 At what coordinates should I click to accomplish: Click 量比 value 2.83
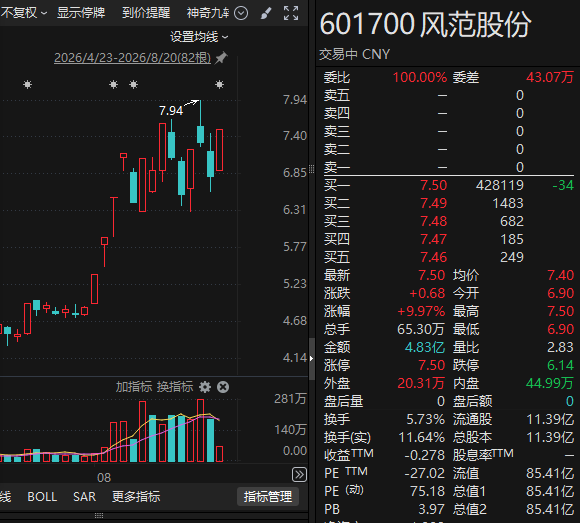point(560,347)
